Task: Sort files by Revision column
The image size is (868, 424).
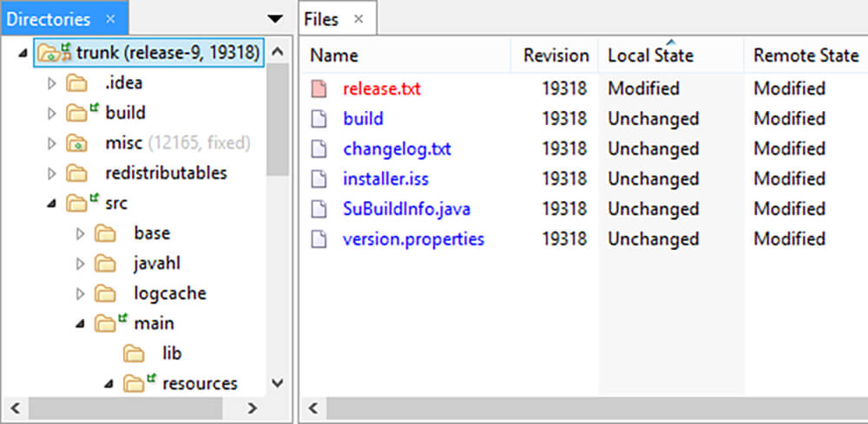Action: coord(556,55)
